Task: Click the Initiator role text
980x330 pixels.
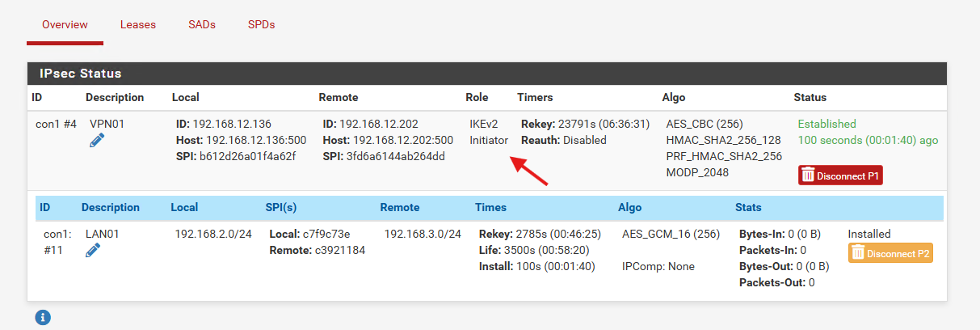Action: coord(489,140)
